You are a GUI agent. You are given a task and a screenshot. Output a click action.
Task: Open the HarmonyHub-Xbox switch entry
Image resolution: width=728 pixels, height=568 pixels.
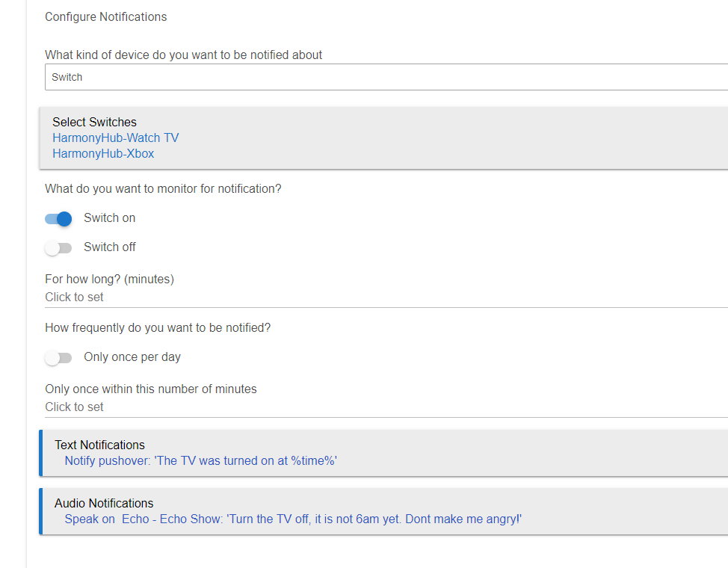103,154
